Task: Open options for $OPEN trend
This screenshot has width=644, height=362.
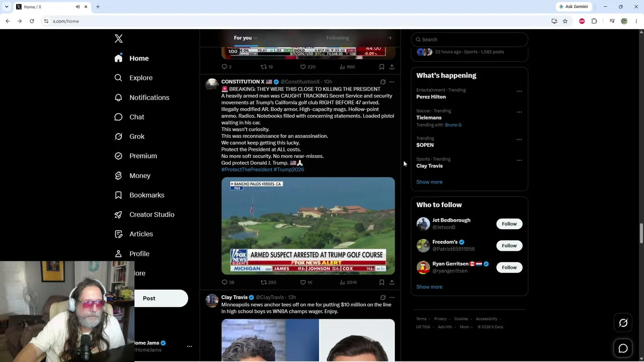Action: click(519, 140)
